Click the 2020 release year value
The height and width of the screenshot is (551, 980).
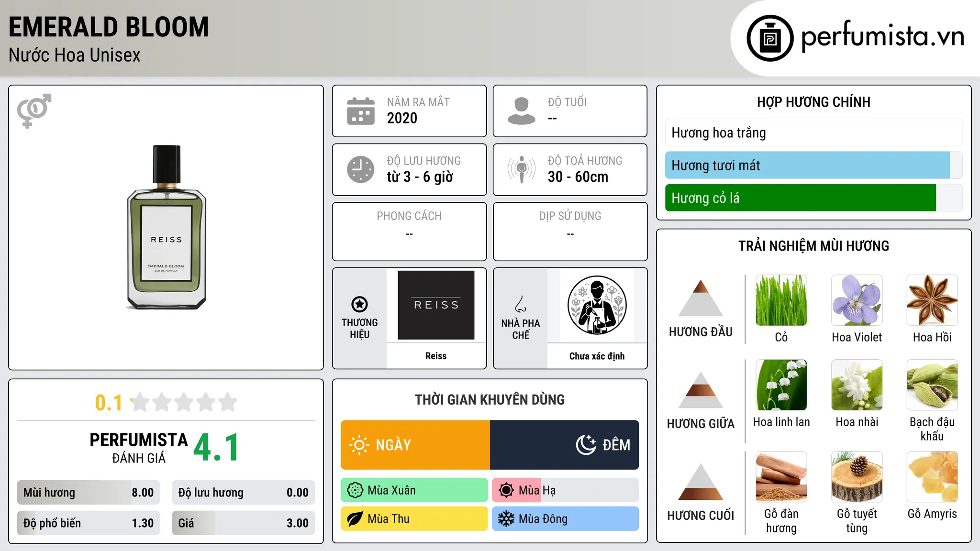coord(402,118)
